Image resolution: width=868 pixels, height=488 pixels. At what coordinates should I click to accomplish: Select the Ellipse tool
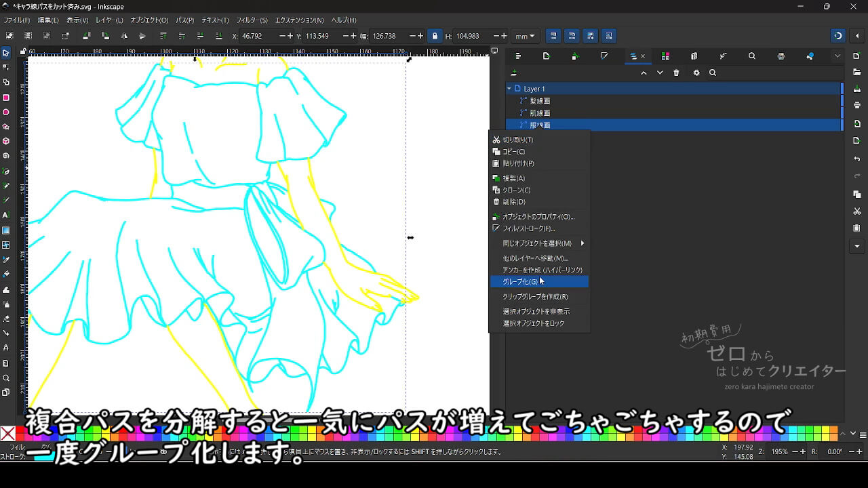point(6,112)
